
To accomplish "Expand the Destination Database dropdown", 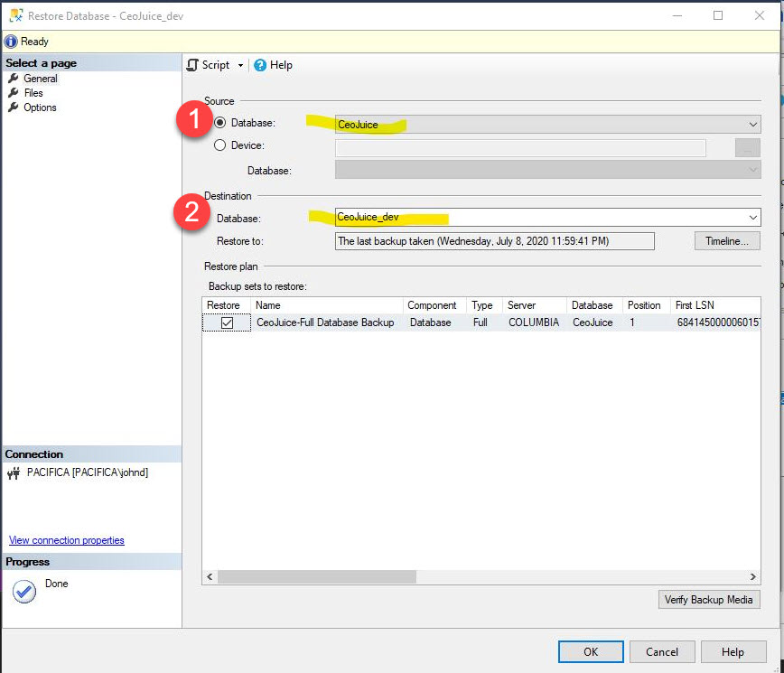I will click(752, 218).
